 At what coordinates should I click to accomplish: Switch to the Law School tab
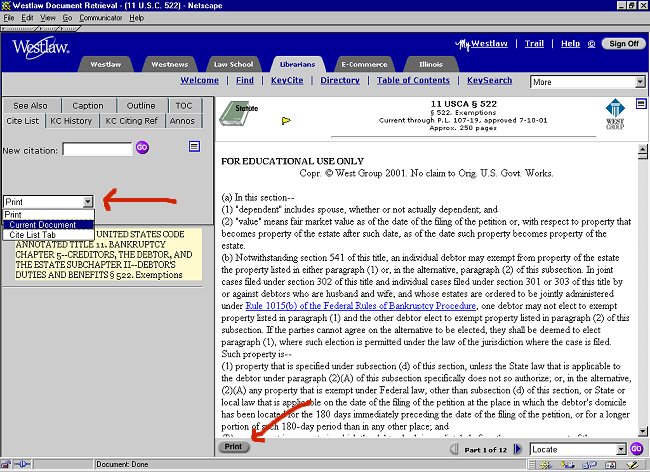tap(233, 64)
